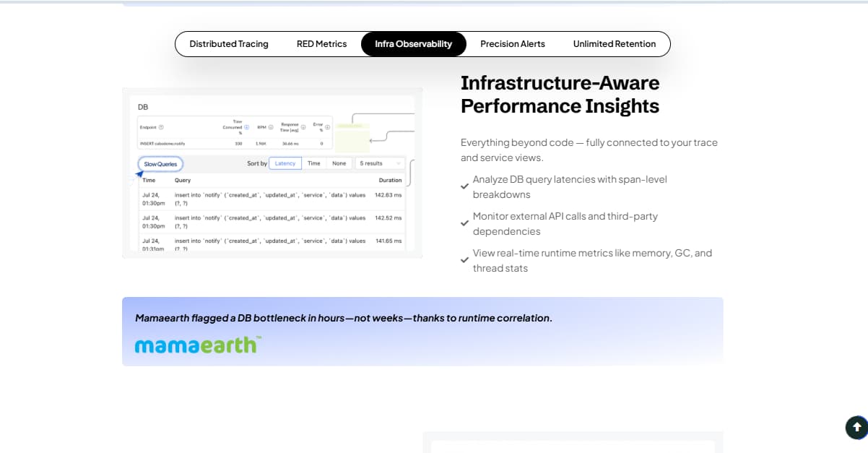Open the RED Metrics tab

pyautogui.click(x=321, y=44)
